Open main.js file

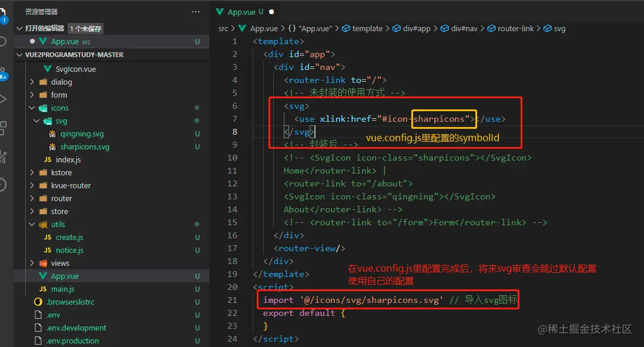[62, 289]
